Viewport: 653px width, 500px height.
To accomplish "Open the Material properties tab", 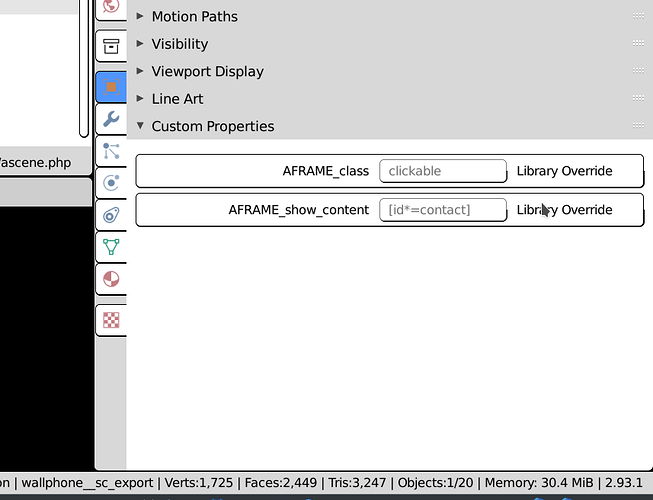I will [x=111, y=279].
